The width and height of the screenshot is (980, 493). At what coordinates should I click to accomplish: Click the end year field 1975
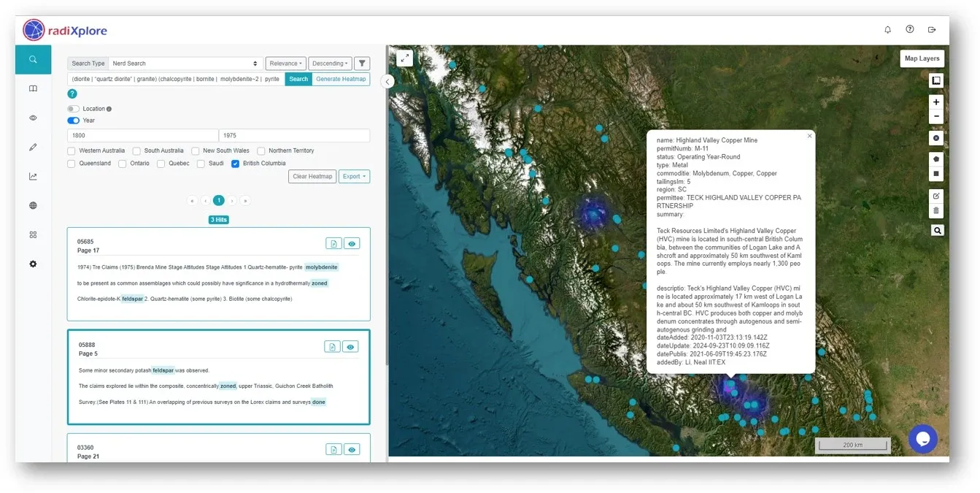(294, 136)
